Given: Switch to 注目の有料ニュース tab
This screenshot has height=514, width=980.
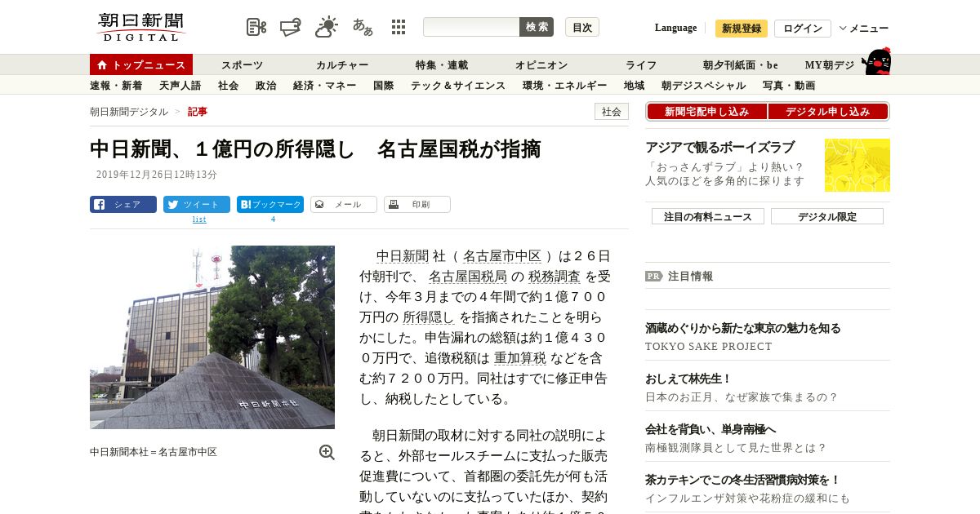Looking at the screenshot, I should click(x=708, y=216).
